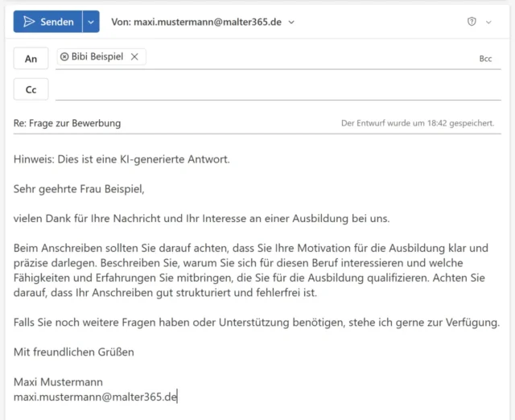515x420 pixels.
Task: Click the contact icon on Bibi Beispiel chip
Action: 64,56
